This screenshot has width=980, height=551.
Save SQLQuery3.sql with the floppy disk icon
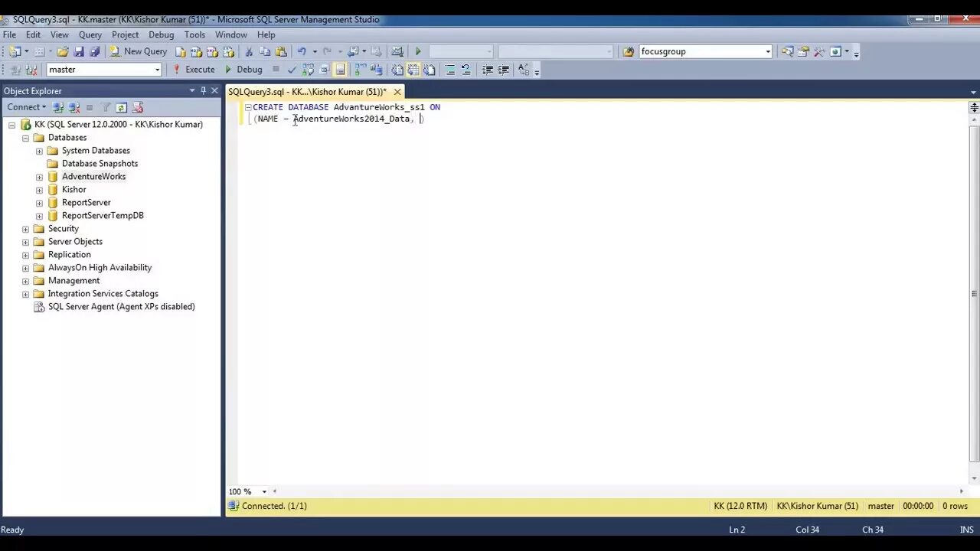[x=79, y=52]
